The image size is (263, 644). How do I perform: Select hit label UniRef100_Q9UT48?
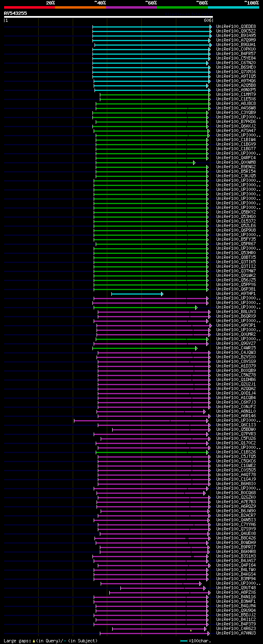tap(236, 588)
